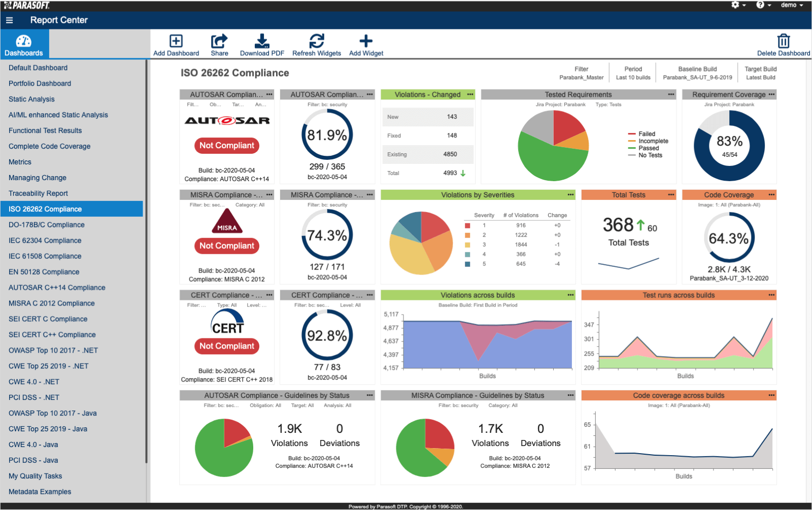The image size is (812, 510).
Task: Click the Delete Dashboard trash icon
Action: pos(784,41)
